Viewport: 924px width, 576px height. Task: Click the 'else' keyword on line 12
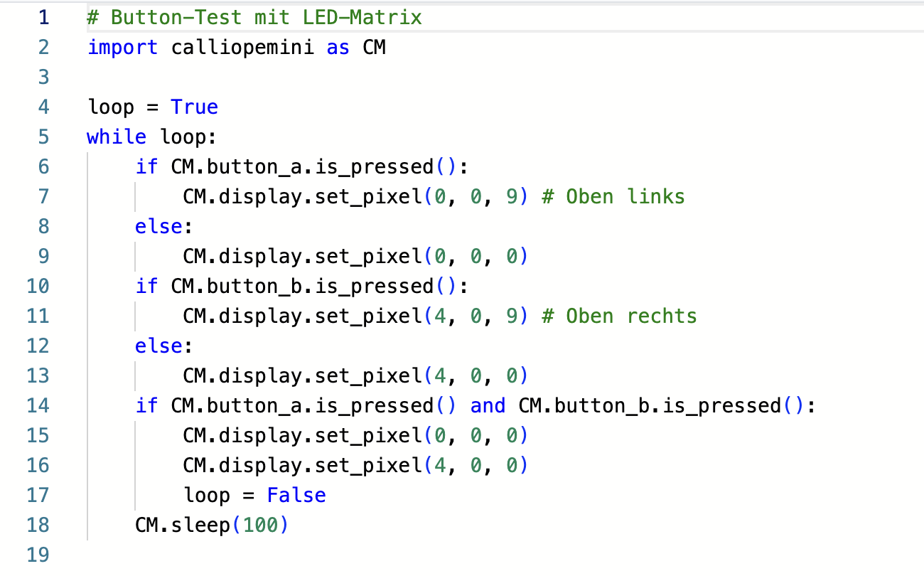[159, 346]
